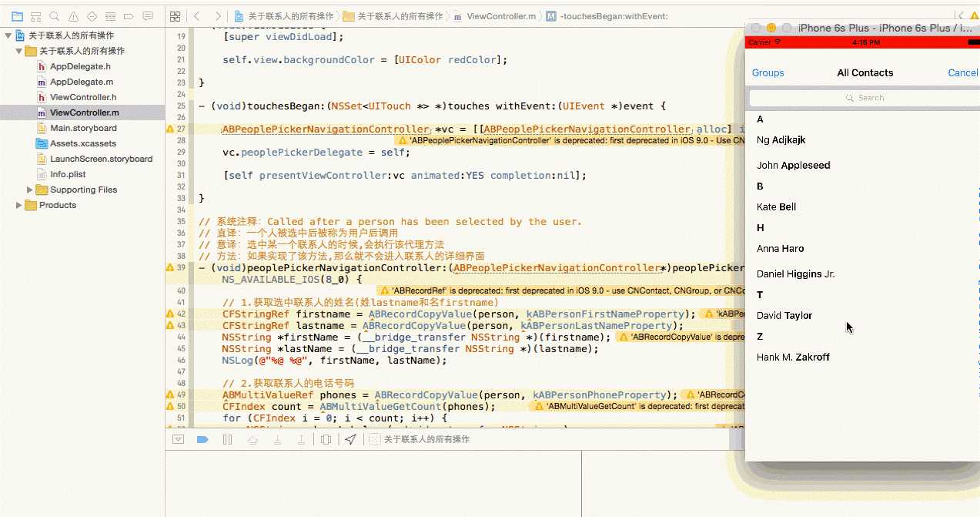Select contact Ng Adjkajk
Viewport: 980px width, 517px height.
(x=781, y=140)
